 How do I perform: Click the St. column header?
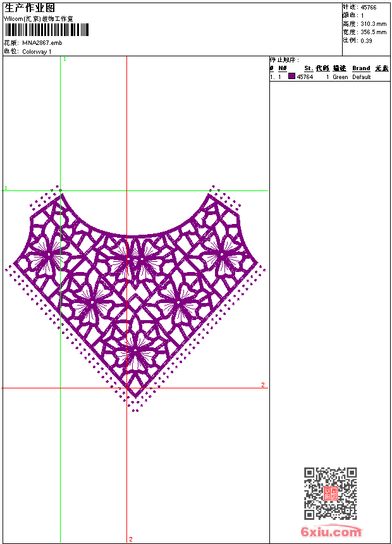coord(308,68)
